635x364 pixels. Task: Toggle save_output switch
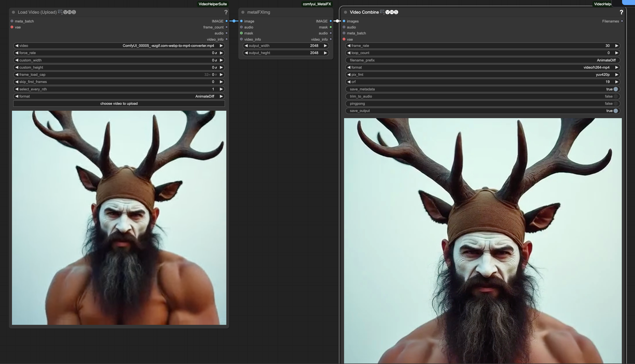point(616,111)
